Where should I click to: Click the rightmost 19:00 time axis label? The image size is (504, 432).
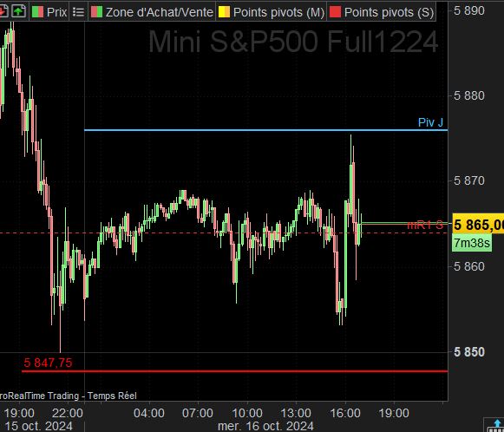[x=394, y=413]
